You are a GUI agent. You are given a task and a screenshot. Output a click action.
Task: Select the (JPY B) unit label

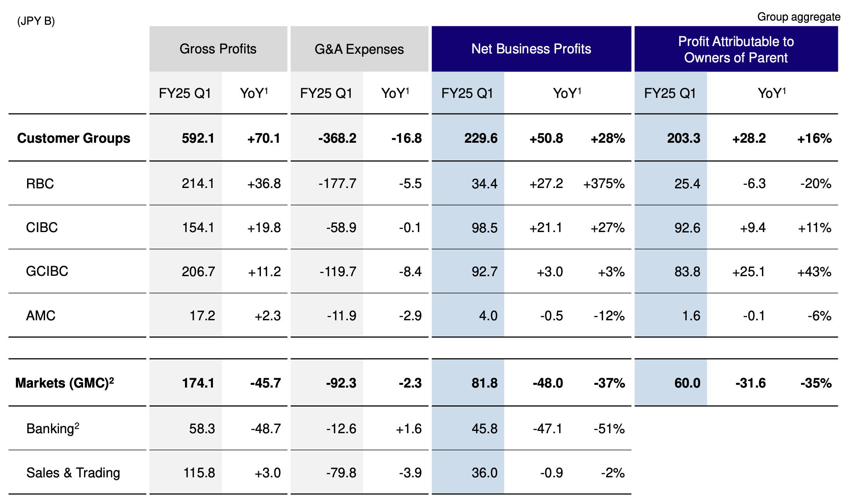click(x=36, y=21)
